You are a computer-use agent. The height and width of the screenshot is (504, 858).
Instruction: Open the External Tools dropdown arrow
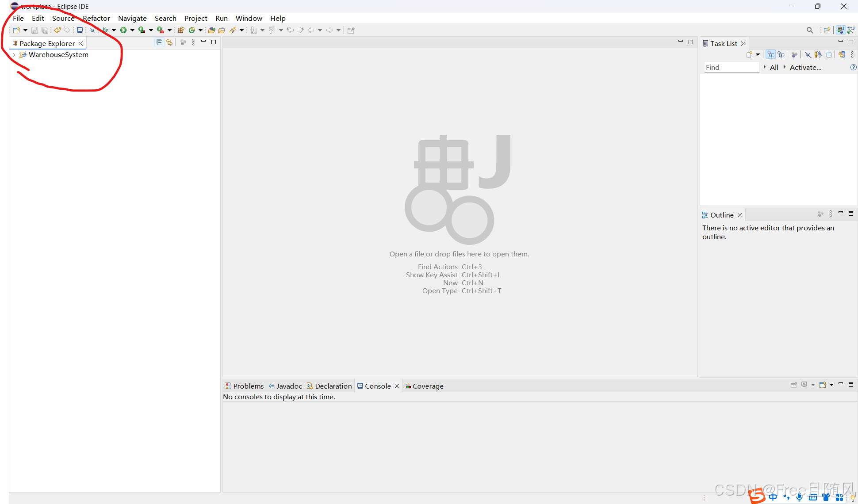point(169,30)
